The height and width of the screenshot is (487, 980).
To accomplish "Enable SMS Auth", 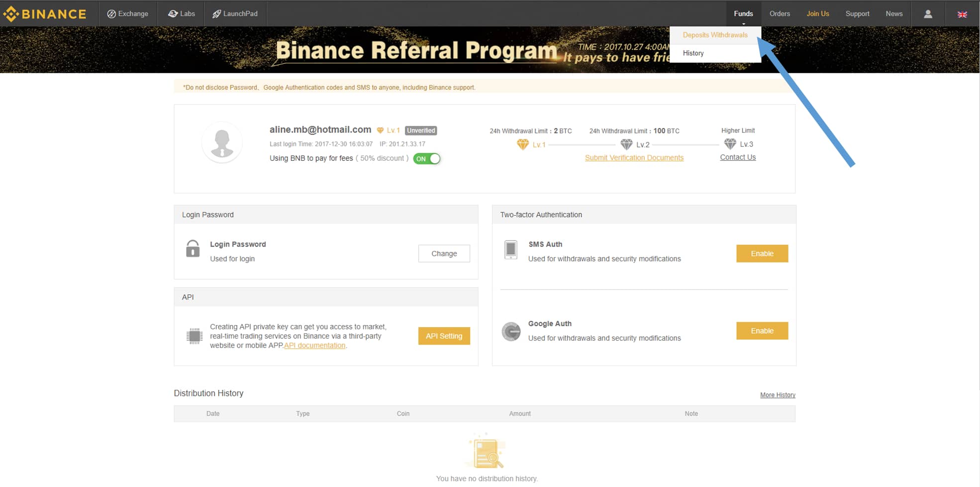I will point(762,253).
